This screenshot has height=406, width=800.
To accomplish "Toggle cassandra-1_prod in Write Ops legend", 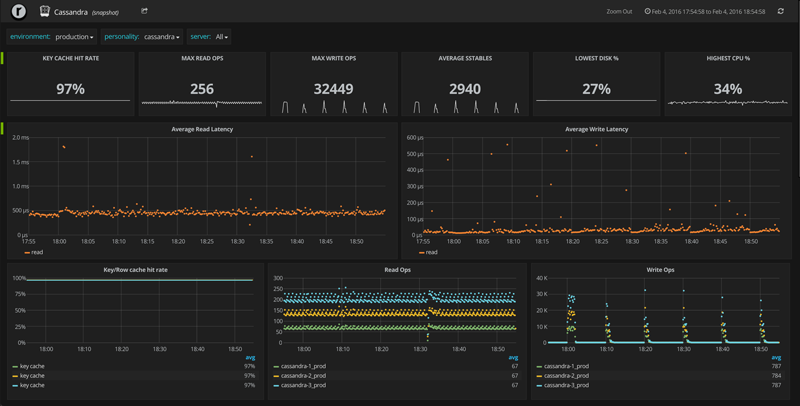I will (x=566, y=366).
